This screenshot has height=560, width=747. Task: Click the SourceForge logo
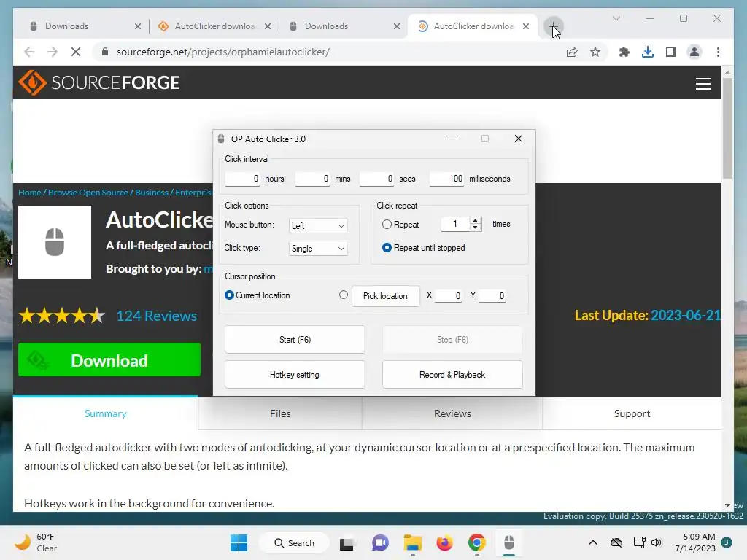tap(99, 83)
